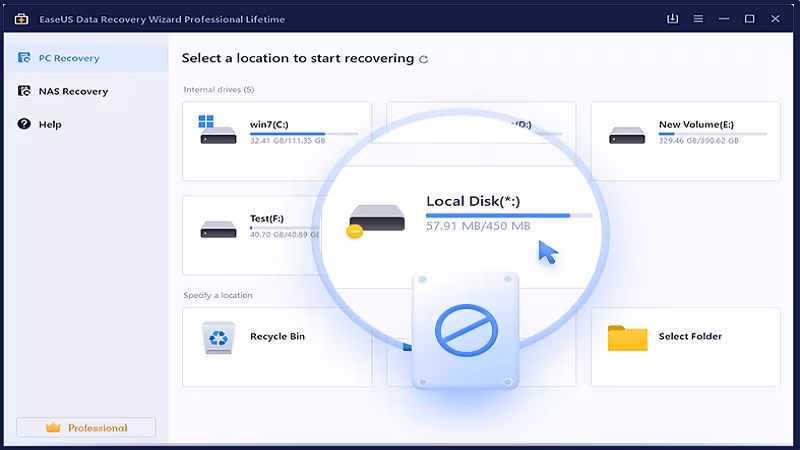The height and width of the screenshot is (450, 800).
Task: Click the New Volume(E:) disk icon
Action: pos(627,136)
